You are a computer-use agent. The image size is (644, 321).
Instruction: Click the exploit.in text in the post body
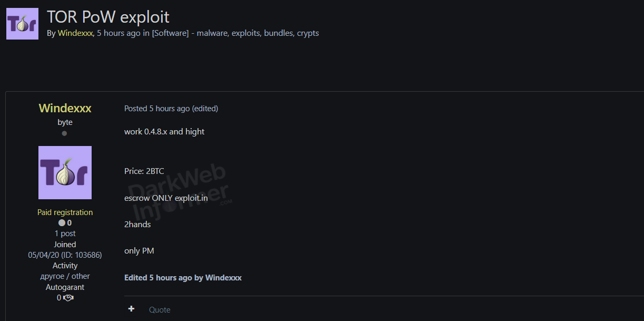[191, 198]
